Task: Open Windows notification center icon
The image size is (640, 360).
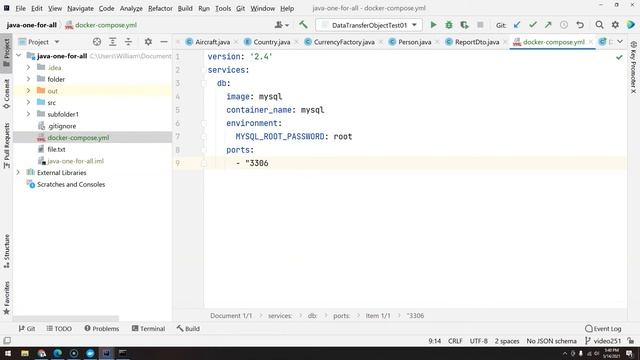Action: 629,353
